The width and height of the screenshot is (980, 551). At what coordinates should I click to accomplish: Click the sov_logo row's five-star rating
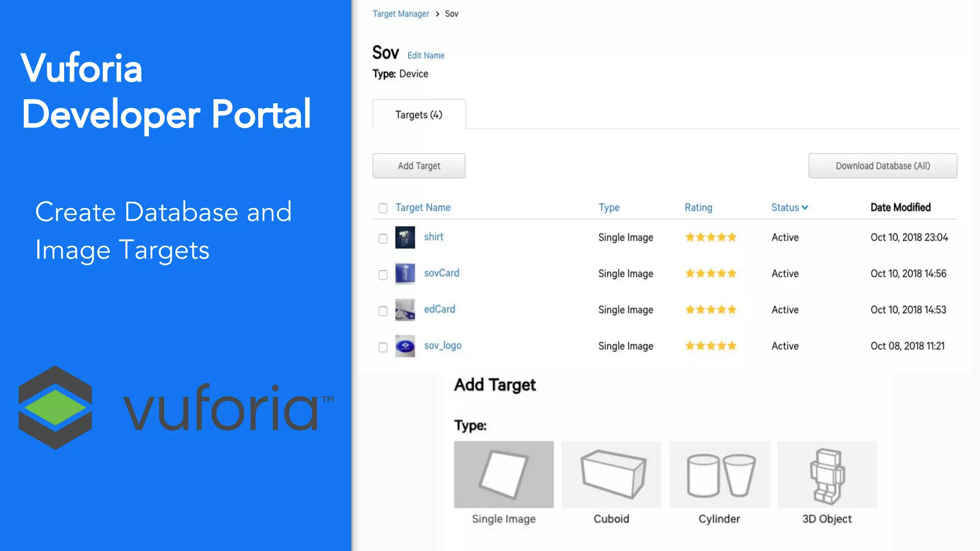pos(711,346)
